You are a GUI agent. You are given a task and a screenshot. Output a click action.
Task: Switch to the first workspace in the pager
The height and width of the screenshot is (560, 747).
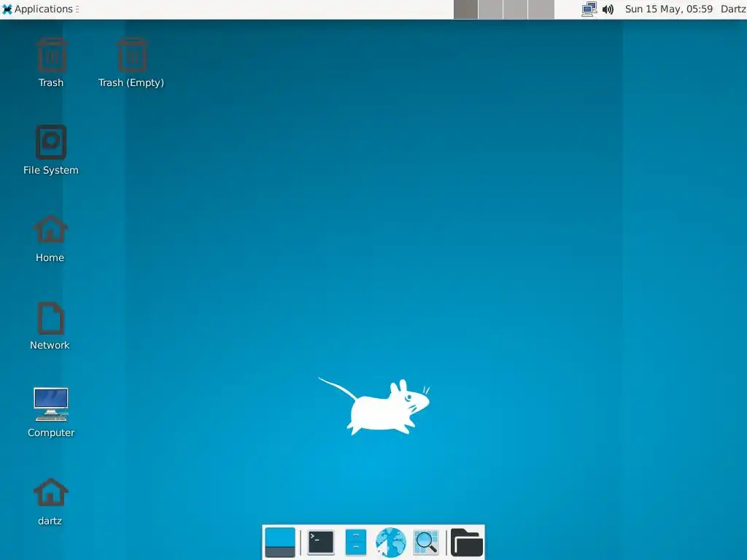(x=465, y=9)
